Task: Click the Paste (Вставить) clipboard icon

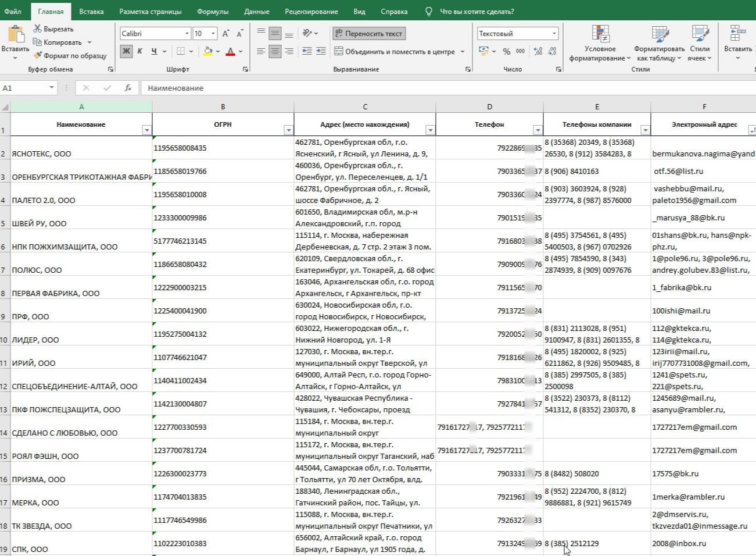Action: coord(15,34)
